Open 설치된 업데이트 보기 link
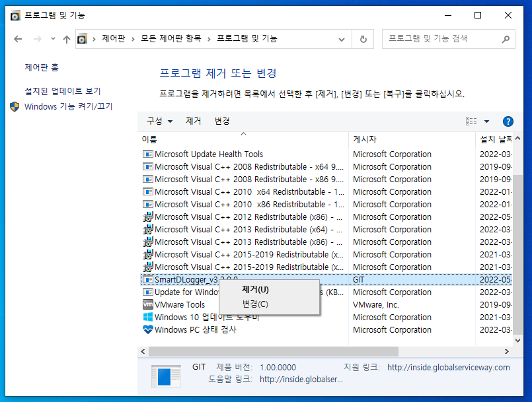532x402 pixels. pos(62,91)
